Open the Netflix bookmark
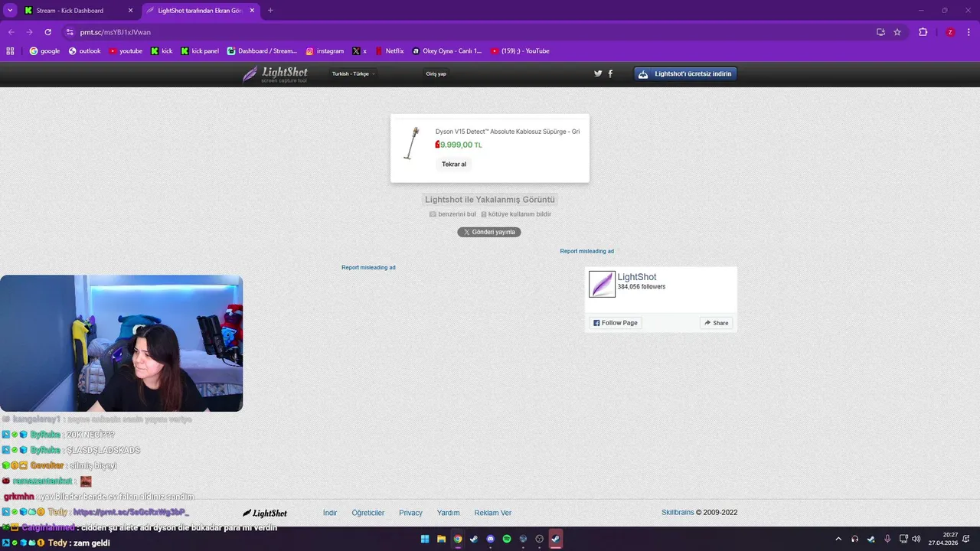Viewport: 980px width, 551px height. tap(389, 51)
